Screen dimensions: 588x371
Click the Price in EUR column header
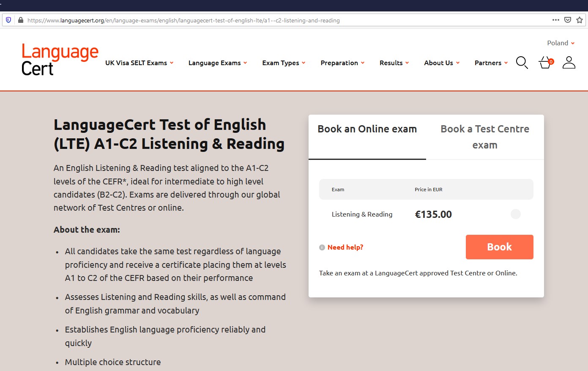[x=429, y=190]
